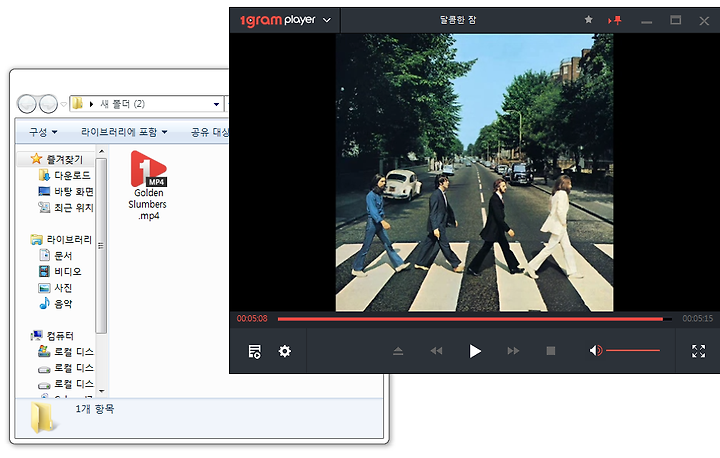Click the video title 달콤한 잠
This screenshot has height=458, width=720.
[x=458, y=20]
